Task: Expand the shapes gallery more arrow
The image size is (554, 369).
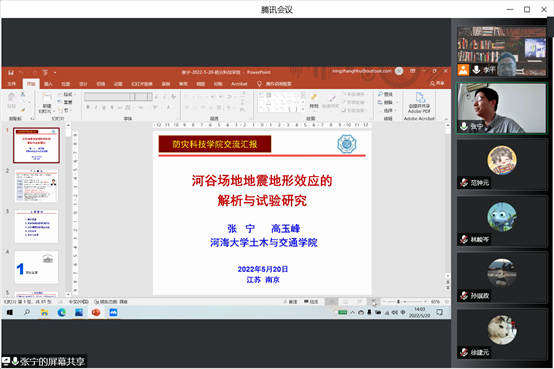Action: click(303, 110)
